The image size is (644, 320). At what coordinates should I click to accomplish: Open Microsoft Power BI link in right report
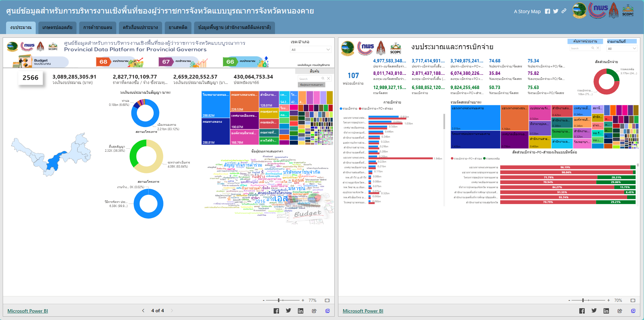[363, 311]
